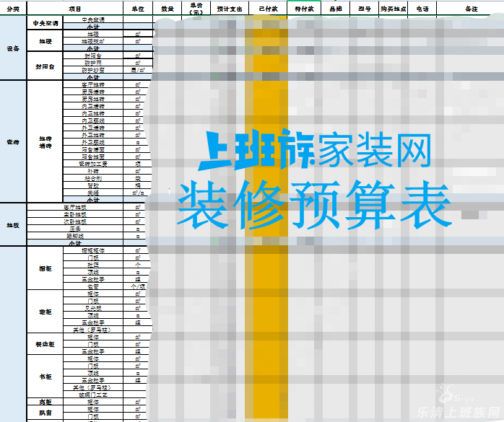504x422 pixels.
Task: Click the 扇/㎡ unit cell
Action: tap(138, 70)
